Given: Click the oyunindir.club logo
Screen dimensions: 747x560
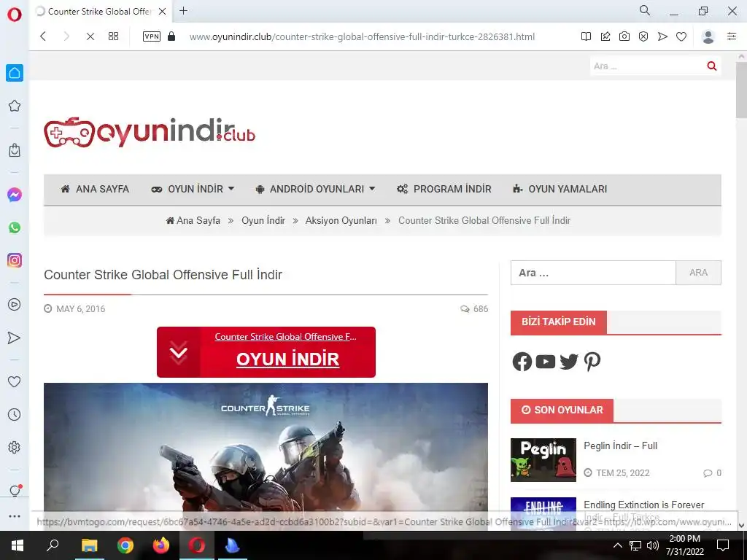Looking at the screenshot, I should [150, 132].
